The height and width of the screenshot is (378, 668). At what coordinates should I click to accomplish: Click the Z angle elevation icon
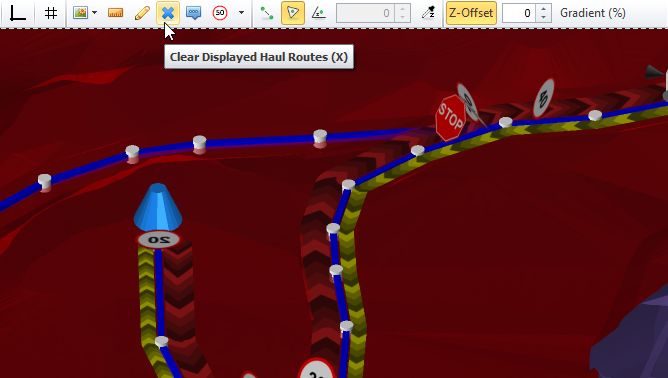(319, 13)
